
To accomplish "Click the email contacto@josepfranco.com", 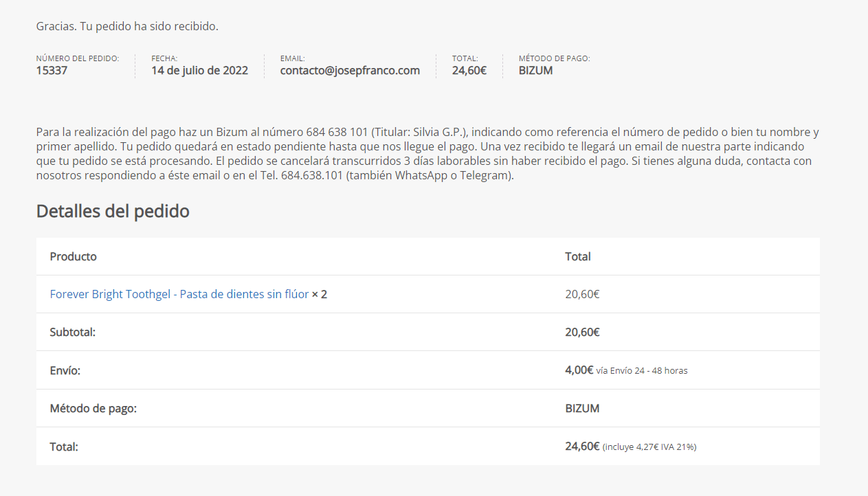I will tap(350, 70).
